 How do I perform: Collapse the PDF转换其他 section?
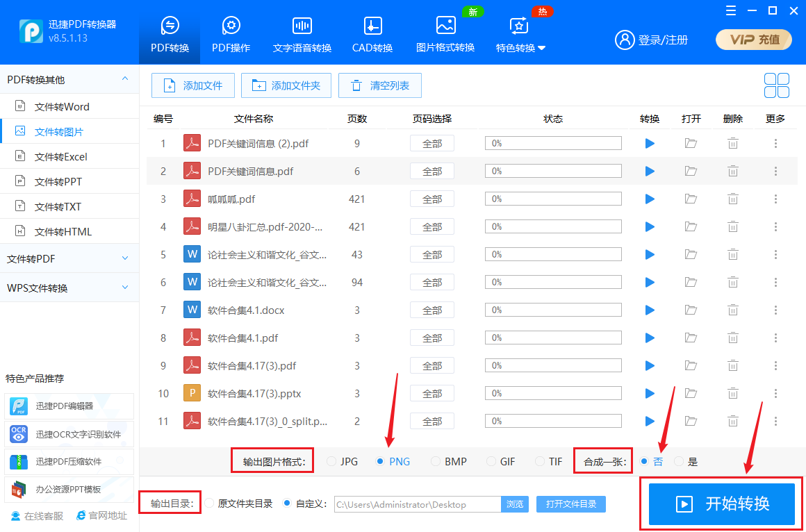125,79
